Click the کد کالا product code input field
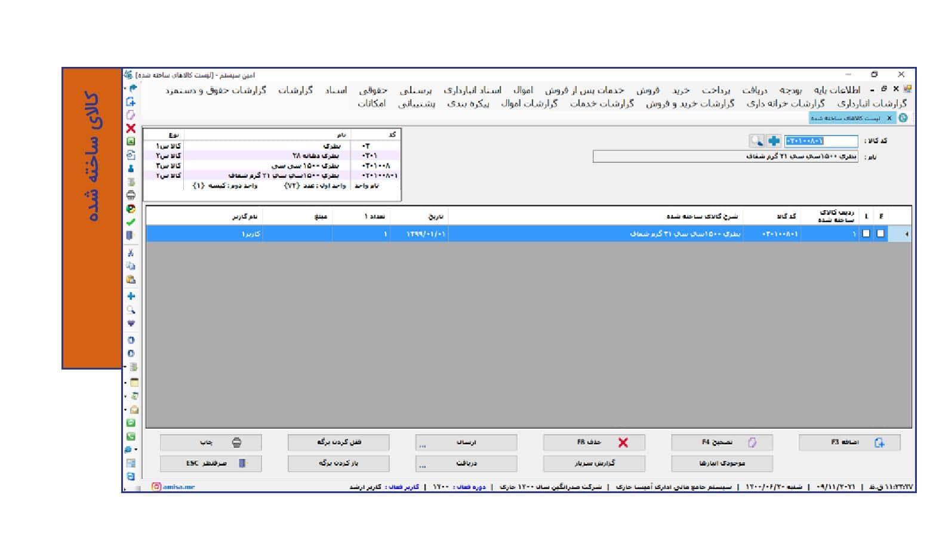933x560 pixels. click(821, 141)
